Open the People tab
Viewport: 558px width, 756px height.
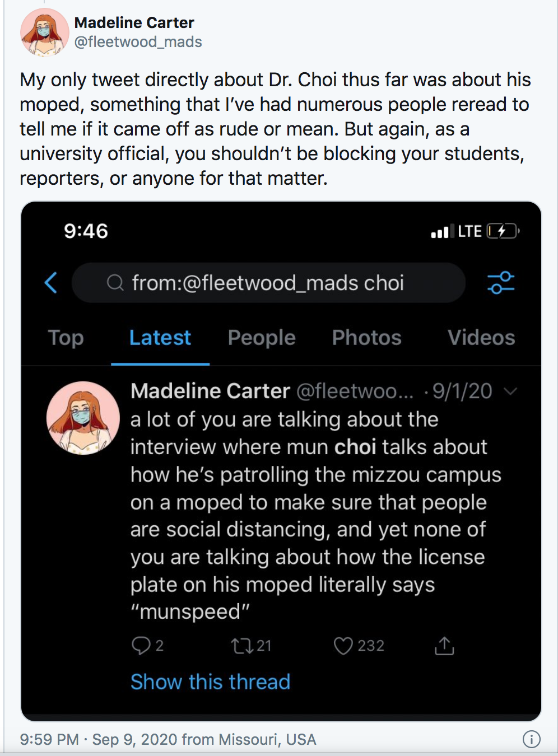pyautogui.click(x=262, y=338)
